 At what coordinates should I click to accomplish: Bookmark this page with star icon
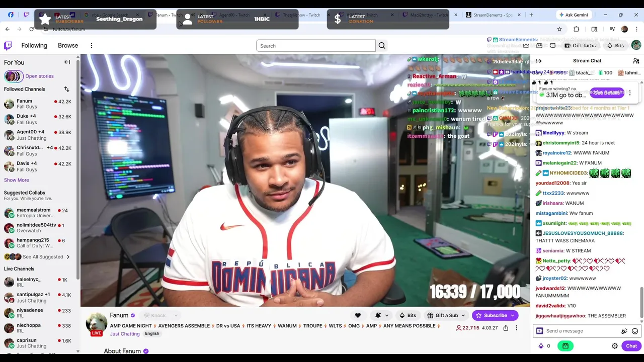[x=559, y=29]
